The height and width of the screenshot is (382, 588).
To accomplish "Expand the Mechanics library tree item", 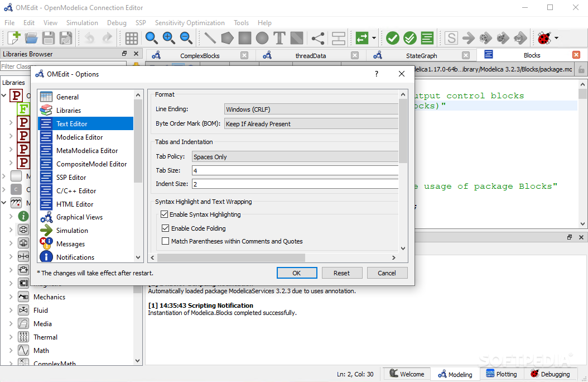I will click(11, 297).
